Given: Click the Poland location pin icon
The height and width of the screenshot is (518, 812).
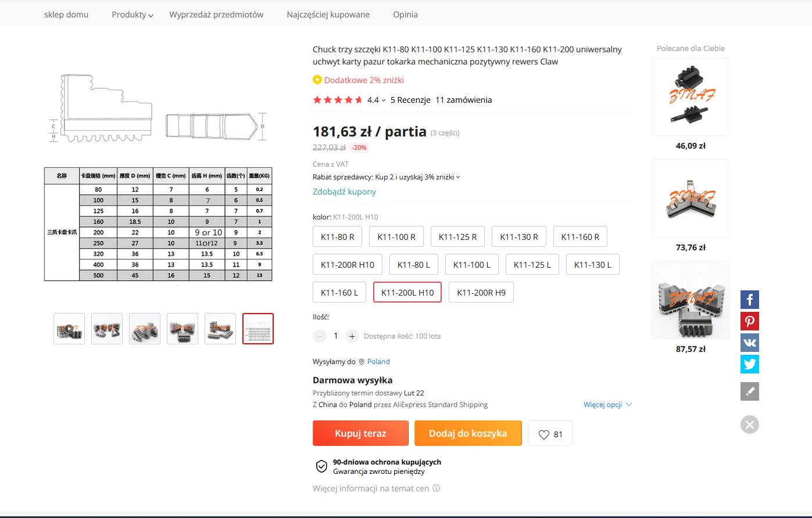Looking at the screenshot, I should pos(362,362).
